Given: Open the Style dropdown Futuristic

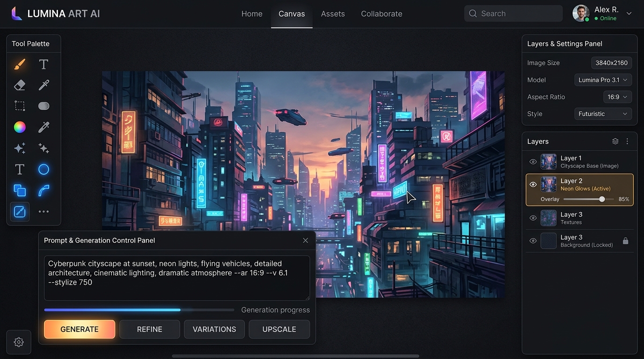Looking at the screenshot, I should point(603,114).
